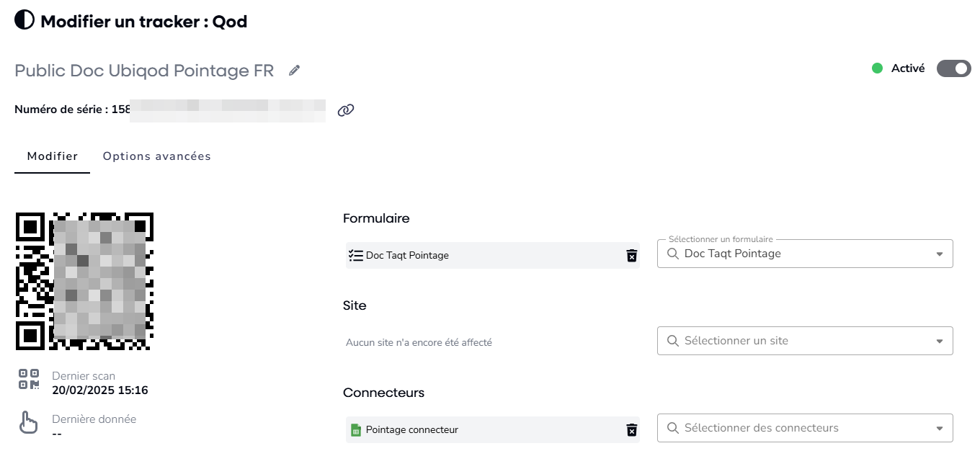Click the green sheet icon of Pointage connecteur
Screen dimensions: 980x451
(355, 430)
